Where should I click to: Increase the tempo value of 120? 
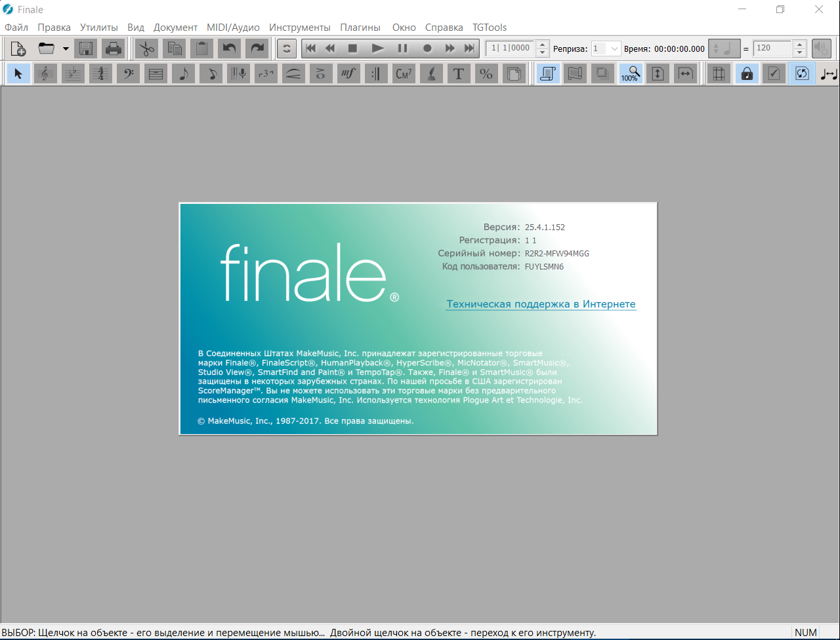click(799, 44)
